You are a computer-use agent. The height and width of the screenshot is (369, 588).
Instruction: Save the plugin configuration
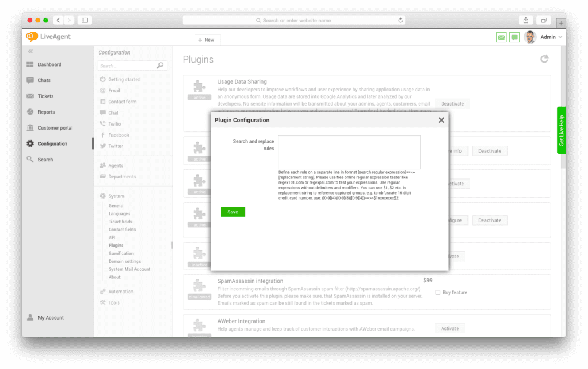pos(233,212)
